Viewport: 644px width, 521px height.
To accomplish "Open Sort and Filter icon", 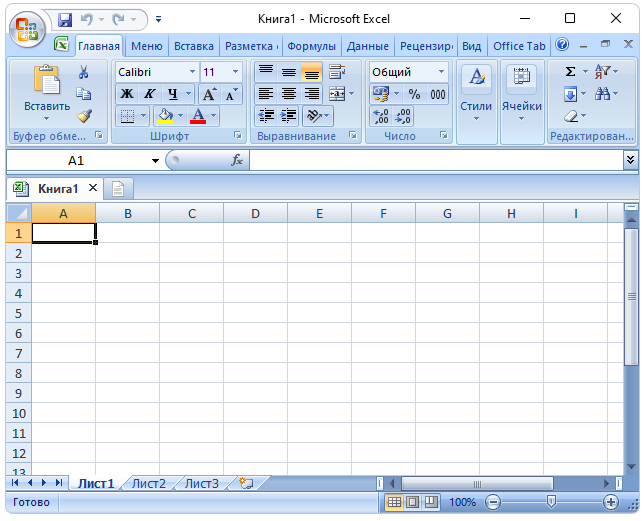I will [x=603, y=72].
